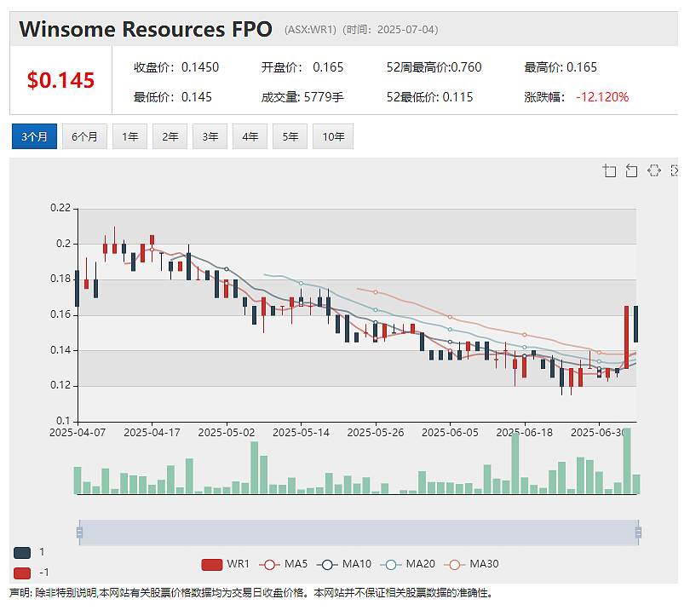This screenshot has height=616, width=690.
Task: Select the horizontal range brush icon
Action: (x=654, y=170)
